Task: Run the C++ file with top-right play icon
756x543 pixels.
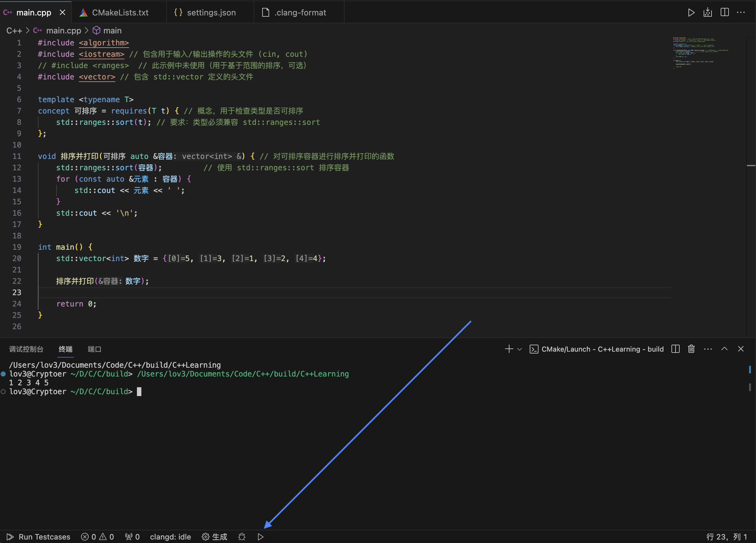Action: click(691, 13)
